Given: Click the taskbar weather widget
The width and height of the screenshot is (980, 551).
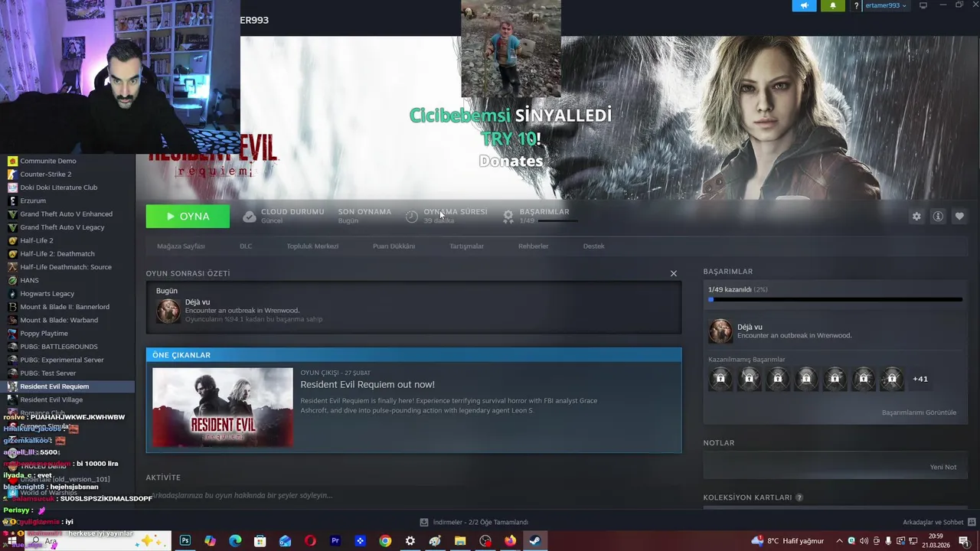Looking at the screenshot, I should [788, 541].
